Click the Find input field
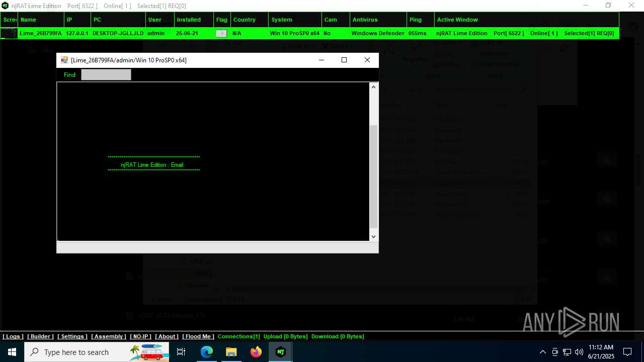Image resolution: width=644 pixels, height=362 pixels. pos(106,75)
